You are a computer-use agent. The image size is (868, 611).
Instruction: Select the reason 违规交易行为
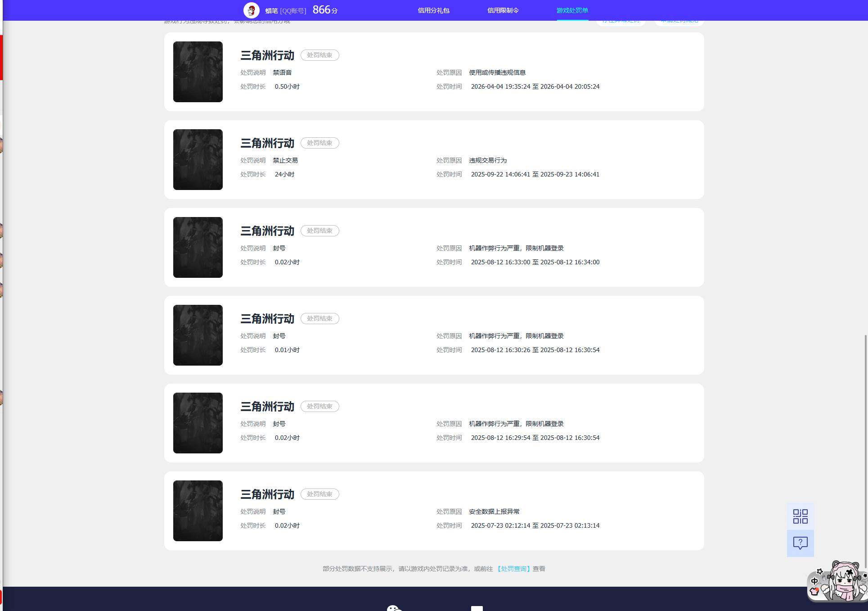point(488,160)
